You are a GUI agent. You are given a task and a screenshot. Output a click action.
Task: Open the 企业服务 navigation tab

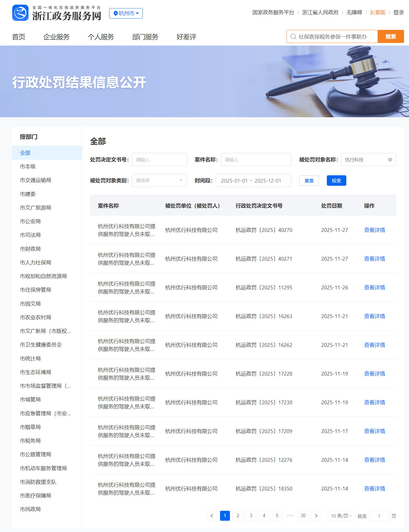coord(56,37)
